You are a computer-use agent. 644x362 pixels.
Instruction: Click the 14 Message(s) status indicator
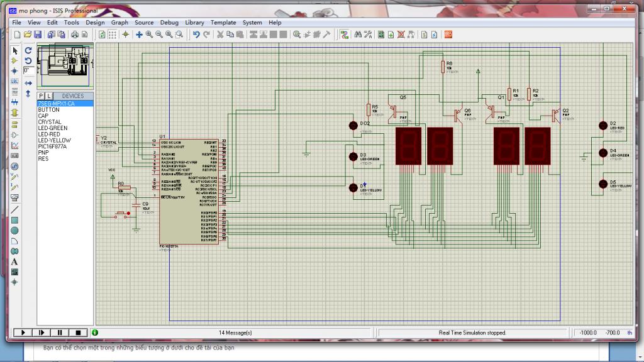click(235, 332)
